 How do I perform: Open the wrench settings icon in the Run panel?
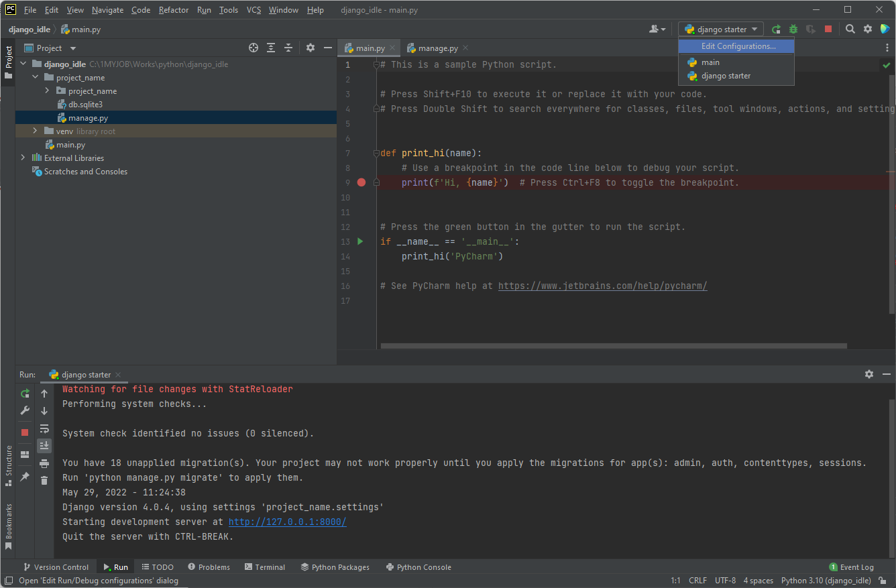click(25, 411)
